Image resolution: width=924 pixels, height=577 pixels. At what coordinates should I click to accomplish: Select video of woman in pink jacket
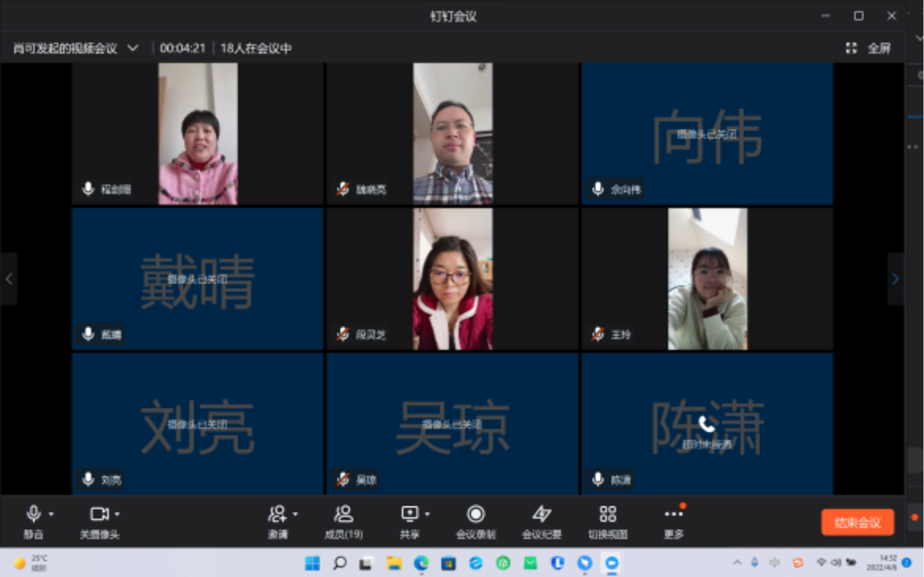tap(198, 133)
